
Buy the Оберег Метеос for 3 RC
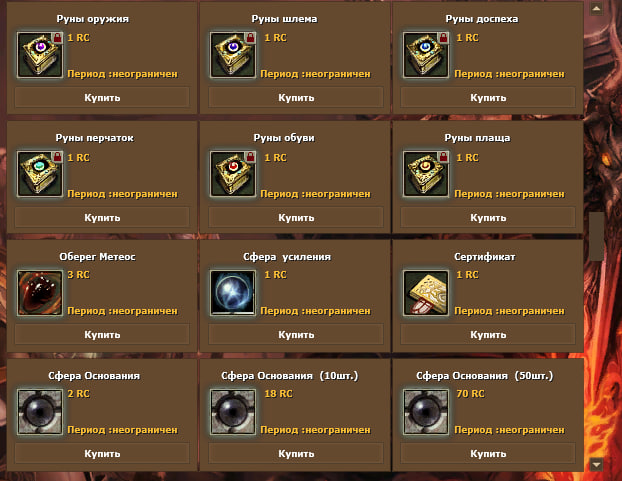tap(102, 335)
